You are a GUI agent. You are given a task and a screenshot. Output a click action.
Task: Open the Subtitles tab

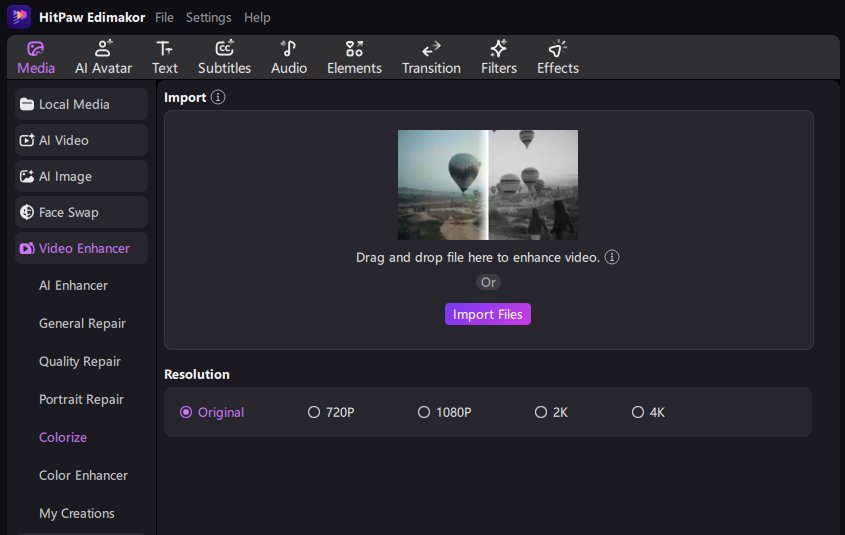[224, 57]
